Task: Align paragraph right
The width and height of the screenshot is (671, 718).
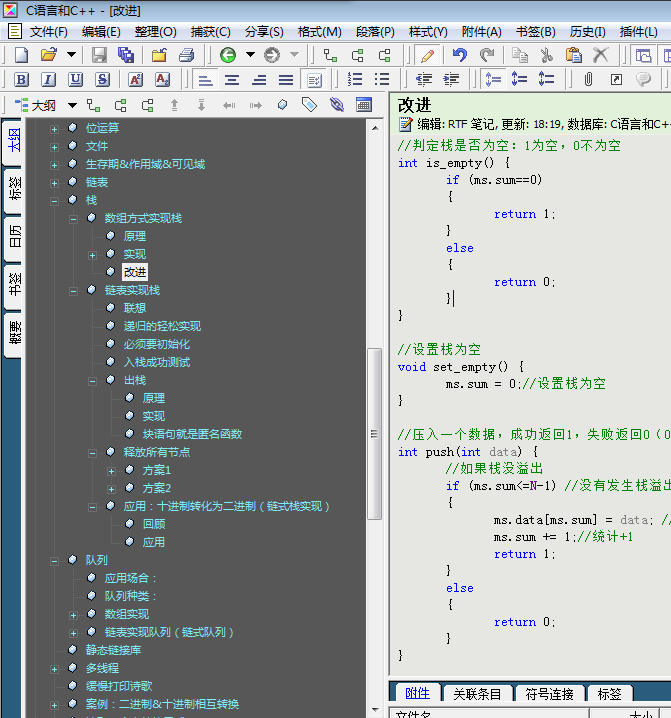Action: pyautogui.click(x=259, y=80)
